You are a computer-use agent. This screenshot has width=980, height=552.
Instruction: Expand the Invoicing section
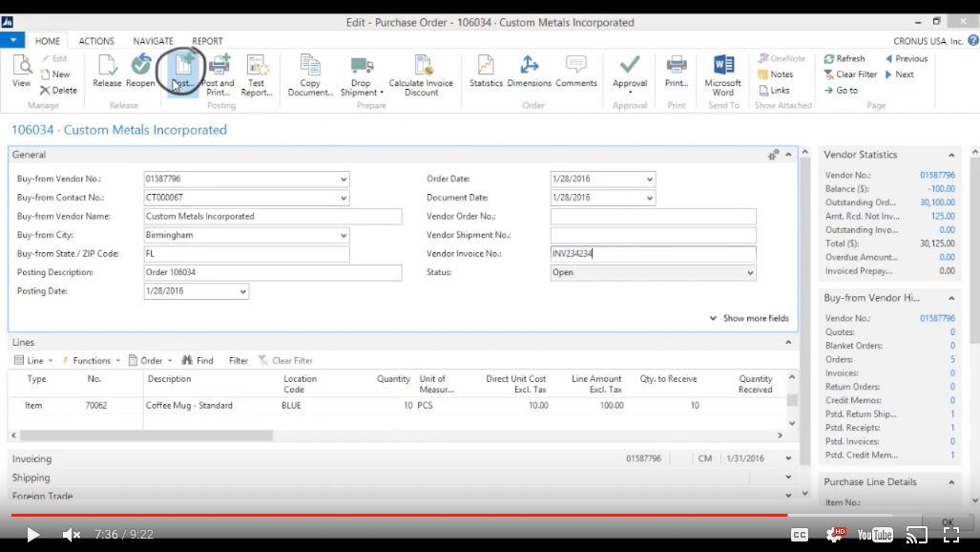tap(788, 458)
